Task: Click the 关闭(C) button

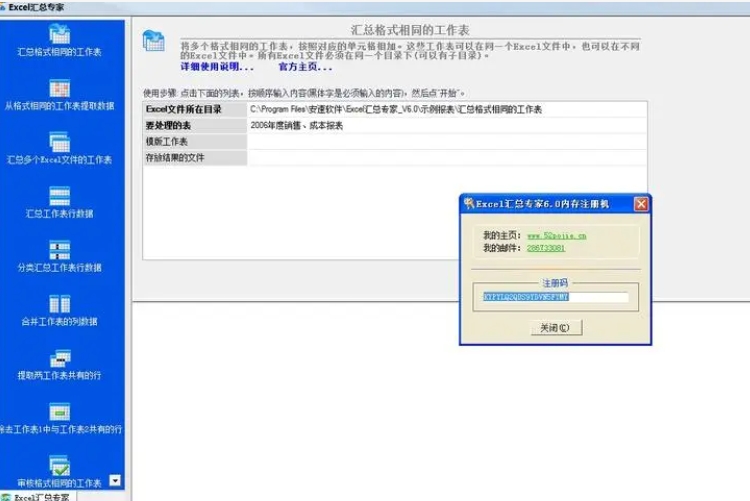Action: click(x=556, y=328)
